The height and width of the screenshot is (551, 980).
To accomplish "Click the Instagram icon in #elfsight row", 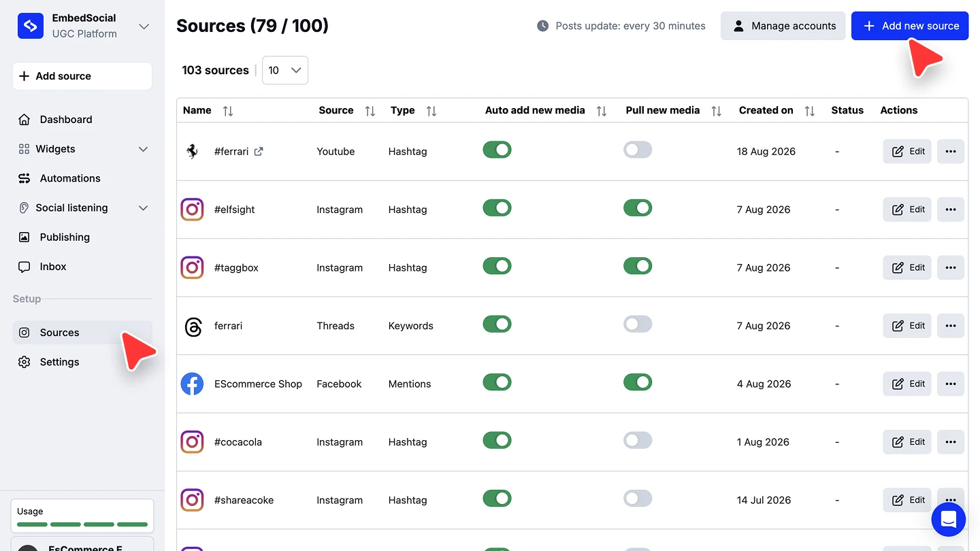I will coord(192,210).
